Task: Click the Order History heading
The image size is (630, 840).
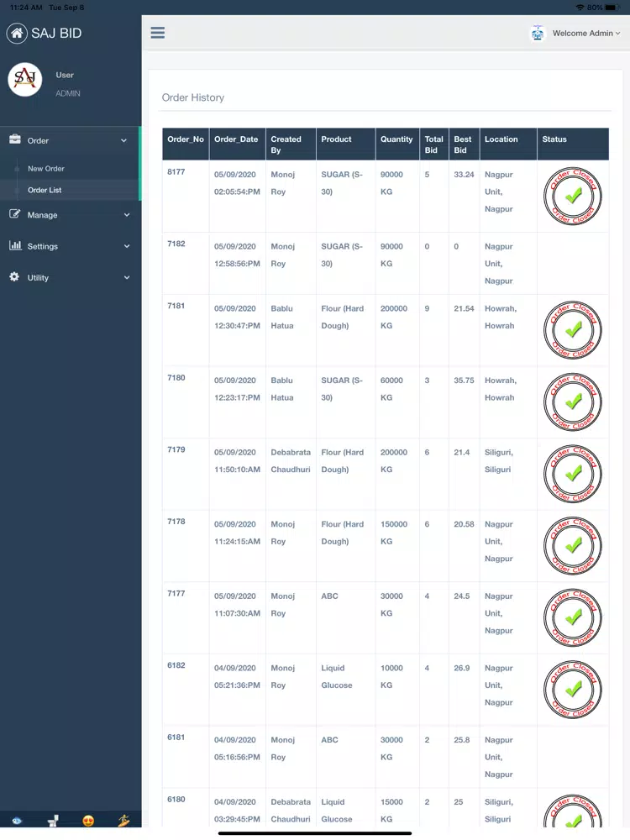Action: tap(193, 97)
